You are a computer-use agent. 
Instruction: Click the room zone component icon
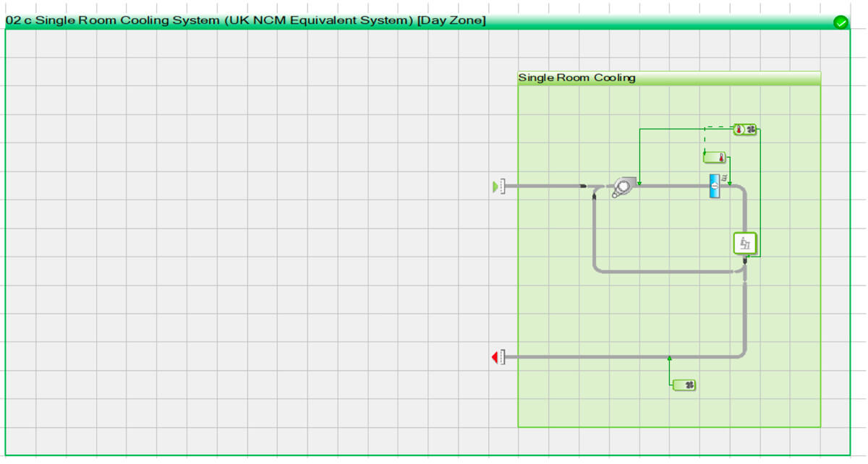[744, 244]
